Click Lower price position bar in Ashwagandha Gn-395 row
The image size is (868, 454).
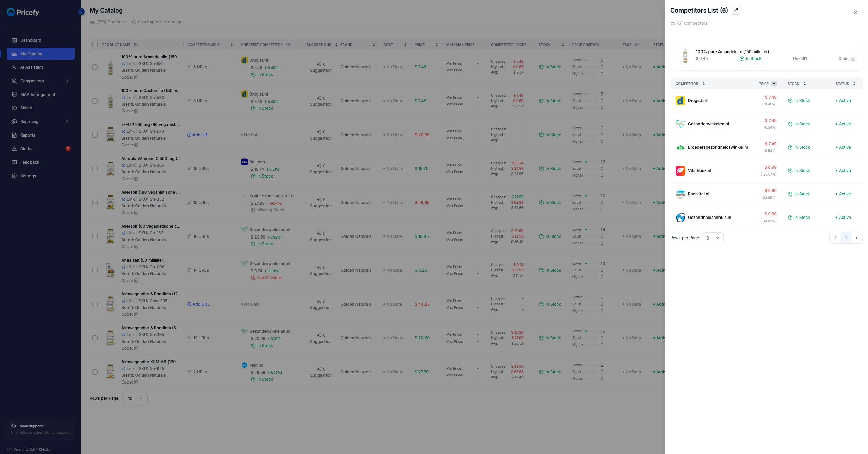pyautogui.click(x=591, y=331)
